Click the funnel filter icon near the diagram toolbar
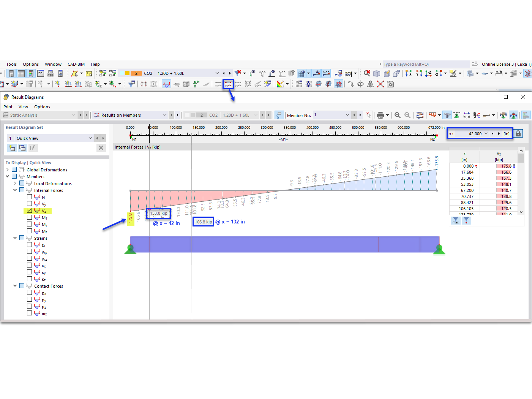The height and width of the screenshot is (399, 532). pos(467,220)
